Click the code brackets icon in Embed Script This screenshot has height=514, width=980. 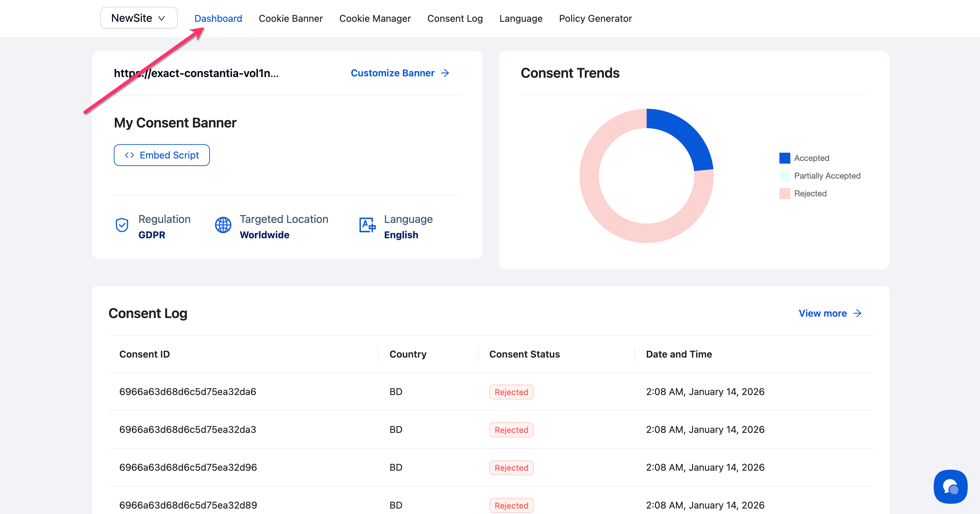click(x=129, y=155)
